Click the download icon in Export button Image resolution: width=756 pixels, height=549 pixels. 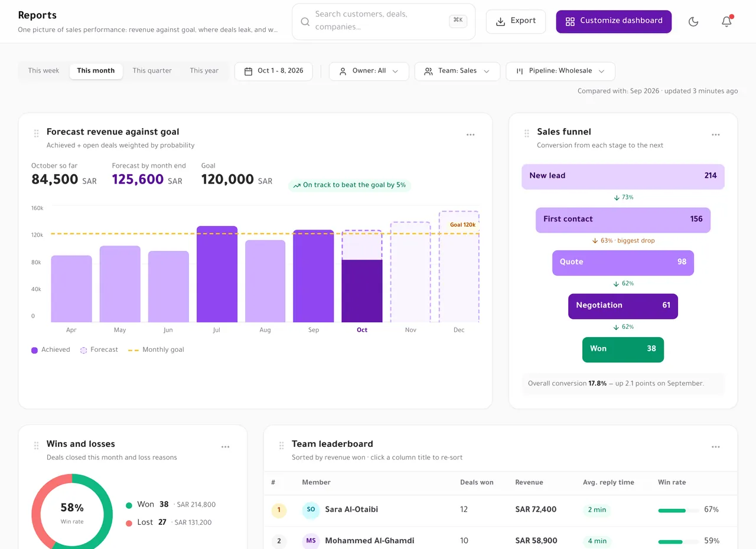(500, 21)
